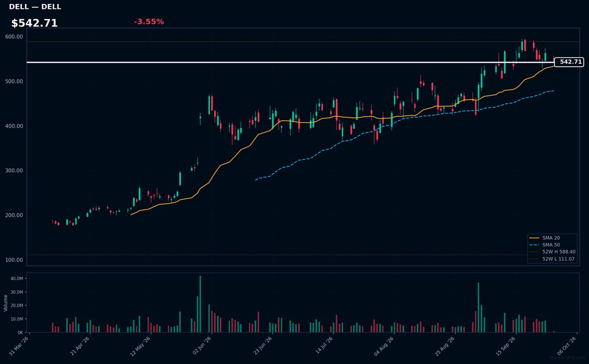Click the 300.00 price axis label
This screenshot has width=589, height=364.
pyautogui.click(x=14, y=171)
